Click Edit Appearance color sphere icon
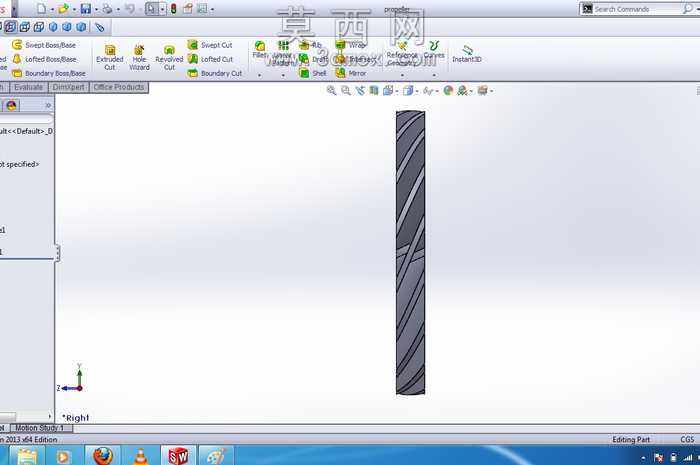 pos(448,91)
